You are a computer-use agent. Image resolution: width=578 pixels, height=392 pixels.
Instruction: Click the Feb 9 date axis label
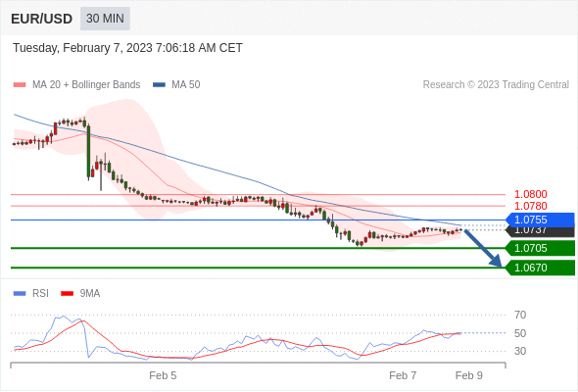click(469, 375)
